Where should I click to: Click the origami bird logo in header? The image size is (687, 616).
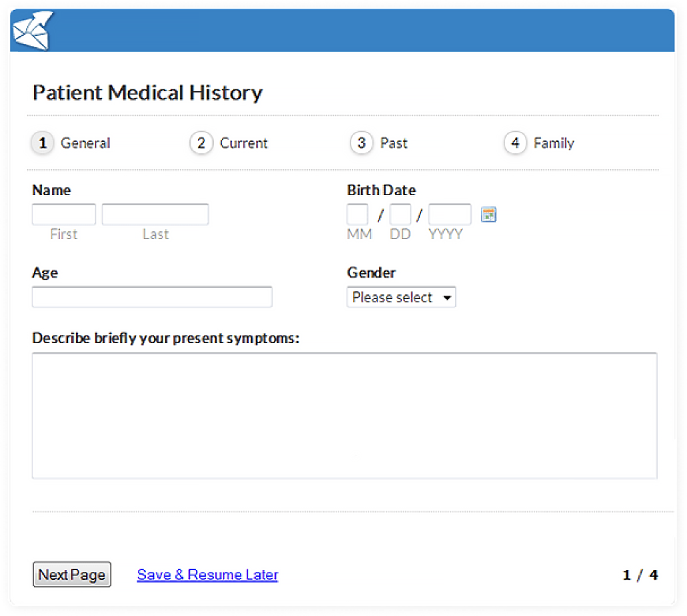point(33,30)
